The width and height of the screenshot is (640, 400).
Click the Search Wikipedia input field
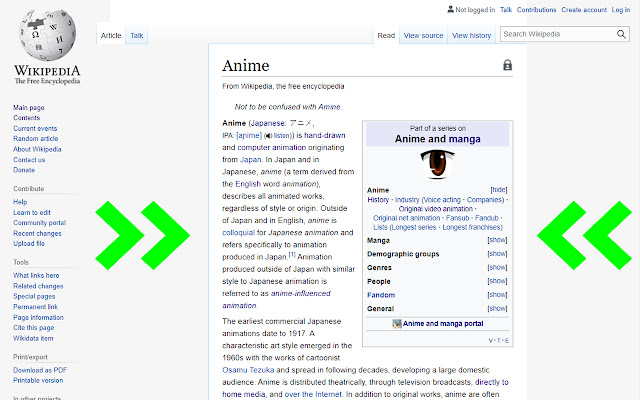[557, 35]
